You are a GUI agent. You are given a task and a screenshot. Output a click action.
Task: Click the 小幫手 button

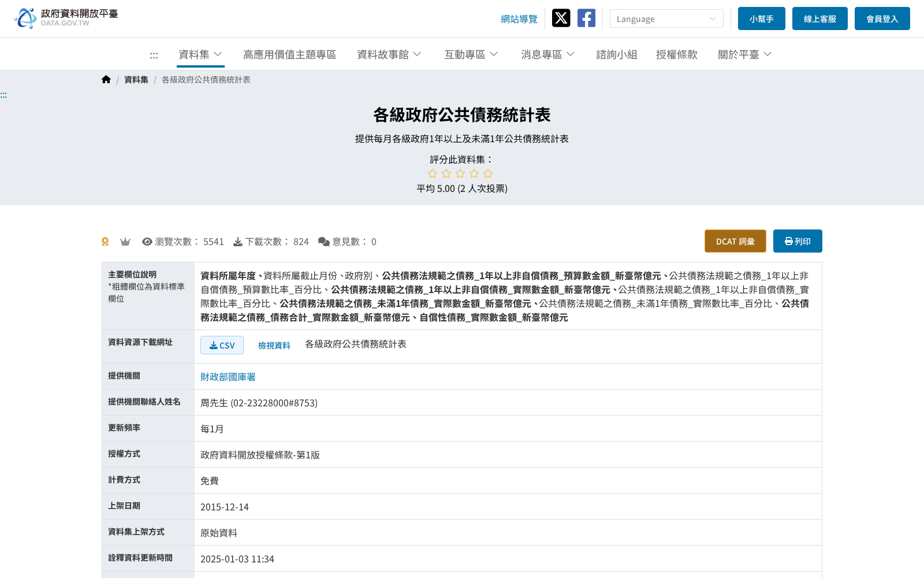tap(762, 18)
